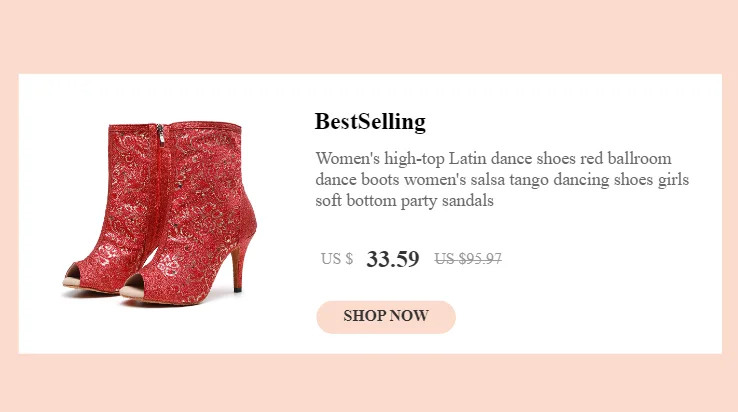Open the Latin dance shoes product description
Viewport: 738px width, 412px height.
(x=502, y=180)
